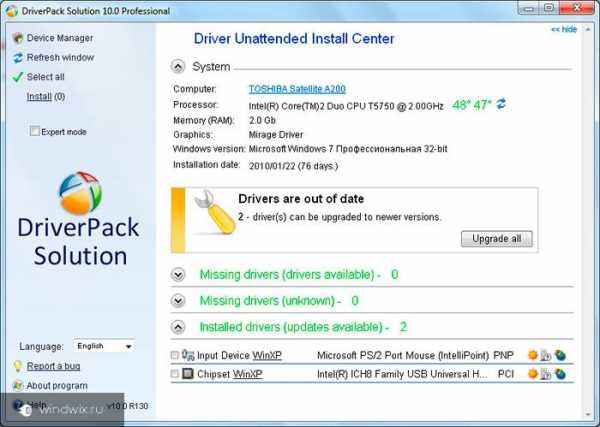Click the Install (0) link

point(46,96)
